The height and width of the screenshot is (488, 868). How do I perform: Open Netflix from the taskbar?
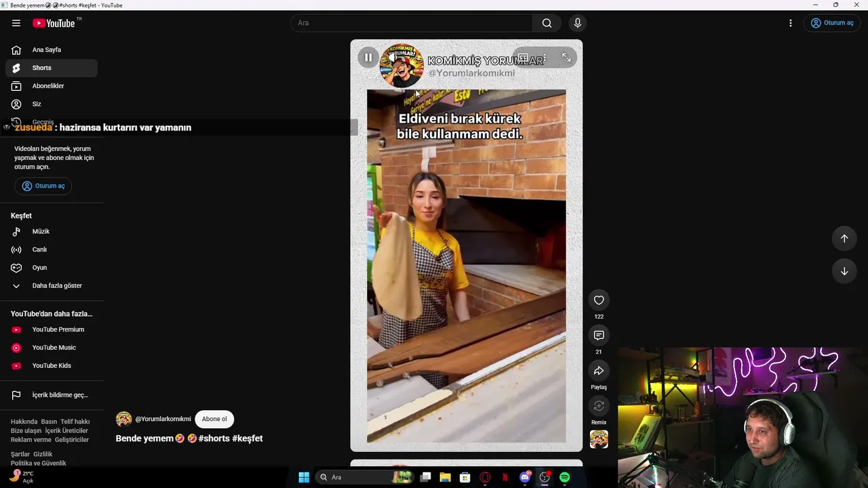(x=505, y=477)
